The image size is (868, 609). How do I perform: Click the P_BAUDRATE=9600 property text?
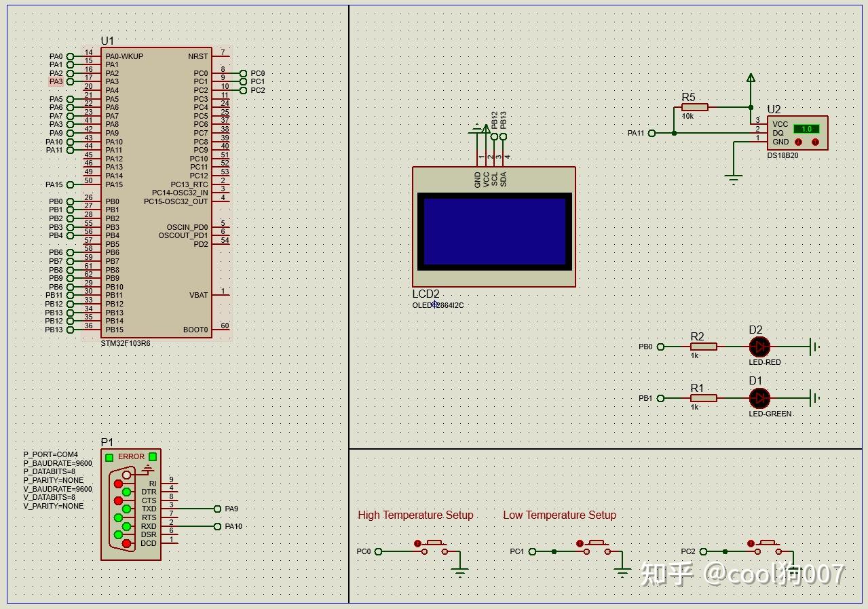[58, 463]
